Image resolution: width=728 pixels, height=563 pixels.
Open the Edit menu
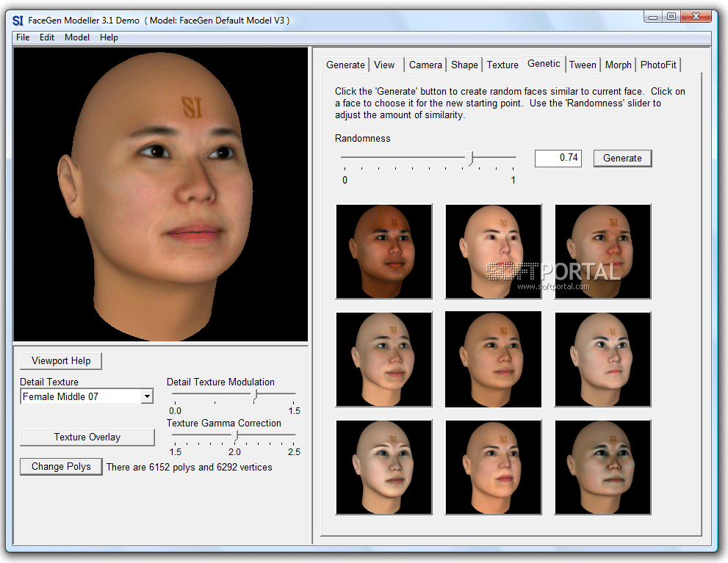(47, 37)
